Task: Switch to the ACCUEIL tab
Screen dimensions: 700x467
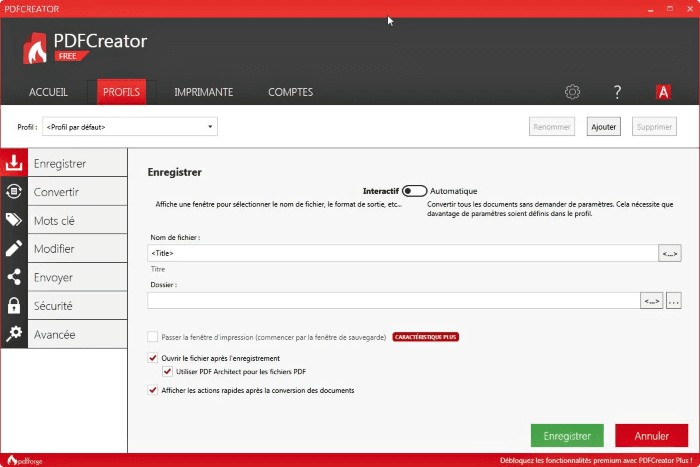Action: (x=48, y=92)
